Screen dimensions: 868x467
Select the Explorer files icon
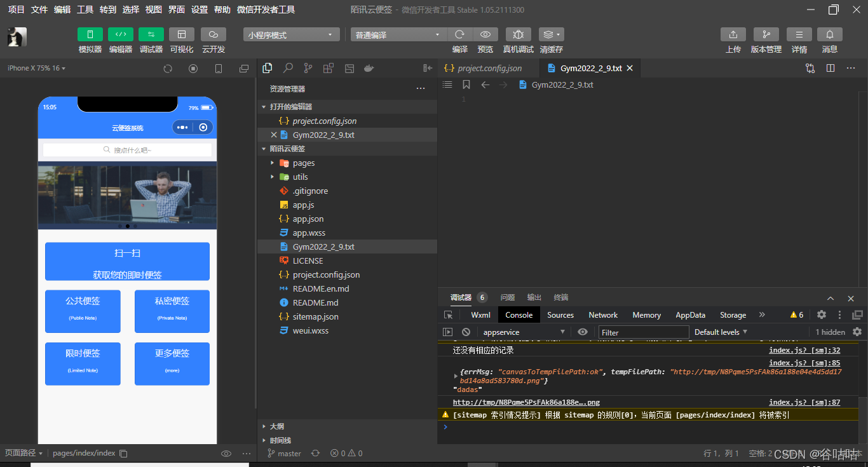tap(268, 68)
